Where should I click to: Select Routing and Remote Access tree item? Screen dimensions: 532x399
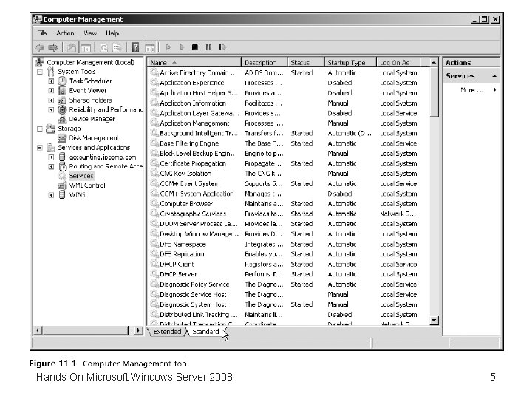point(106,166)
